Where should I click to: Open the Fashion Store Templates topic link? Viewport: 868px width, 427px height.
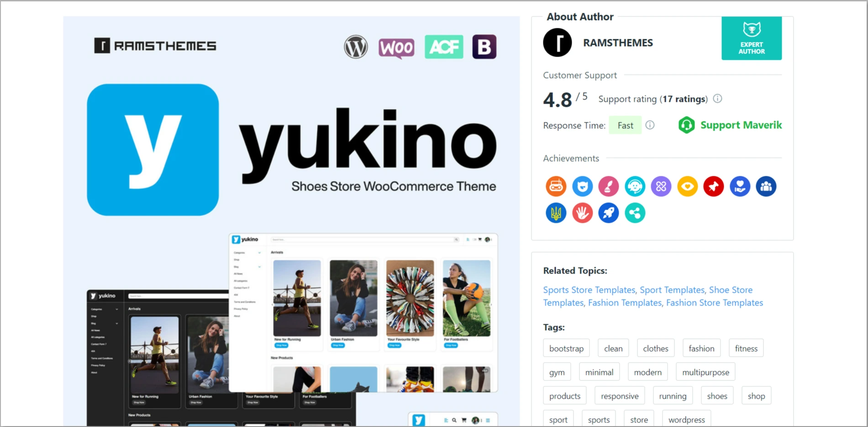coord(714,303)
